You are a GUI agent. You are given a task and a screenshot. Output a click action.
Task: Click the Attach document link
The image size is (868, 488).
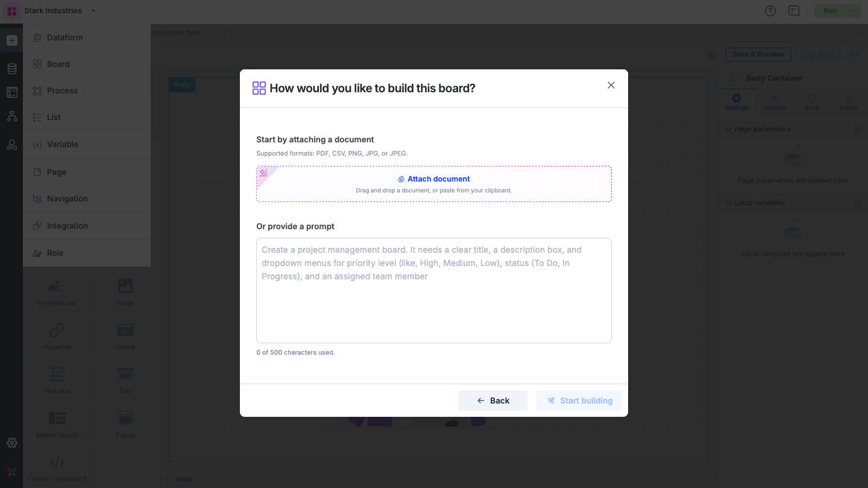pyautogui.click(x=434, y=179)
